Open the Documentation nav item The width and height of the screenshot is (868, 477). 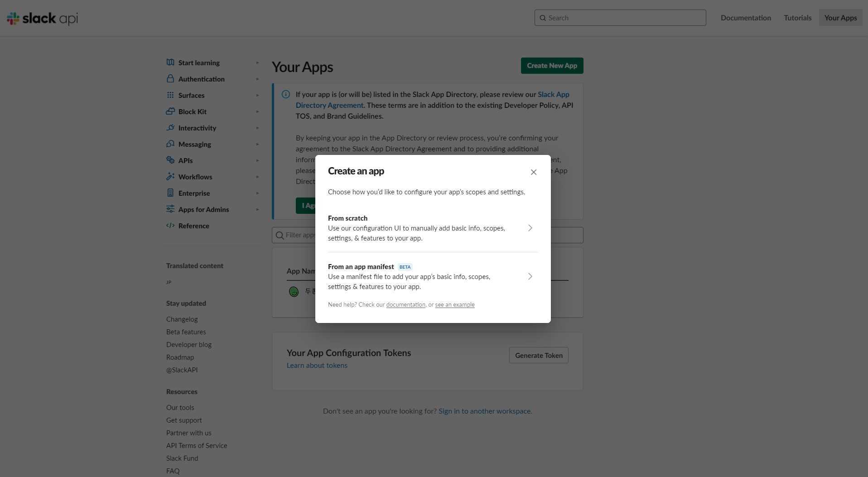[746, 18]
